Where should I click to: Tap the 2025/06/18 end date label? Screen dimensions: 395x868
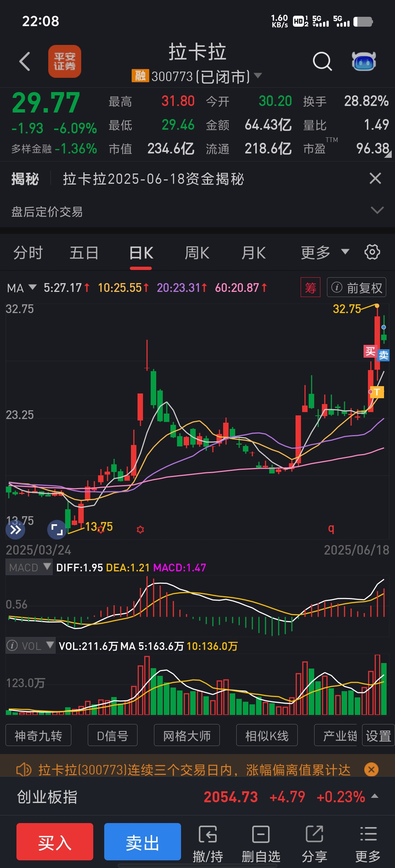[x=357, y=550]
